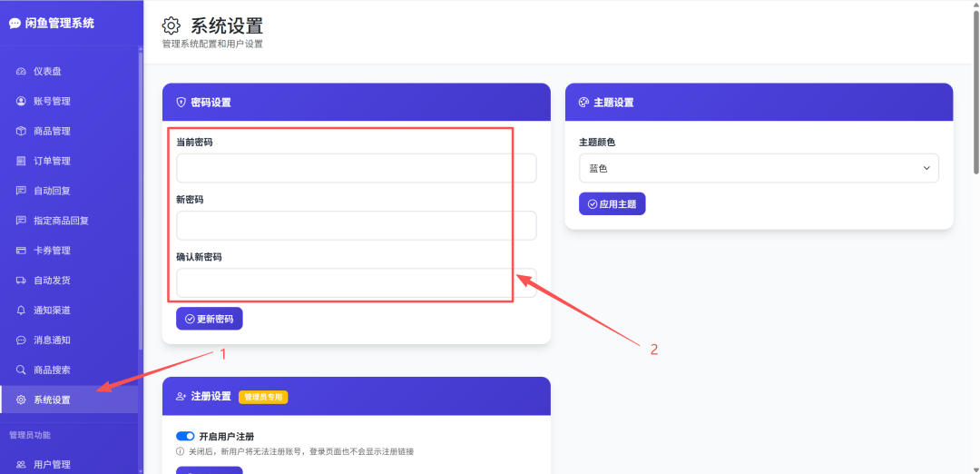The height and width of the screenshot is (474, 980).
Task: Click the message icon beside 指定商品回复
Action: (21, 221)
